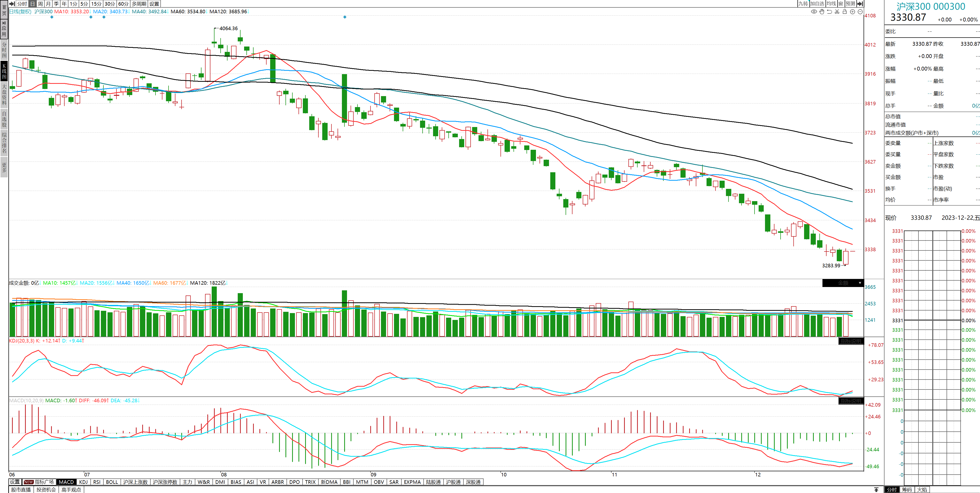Zoom out with the minus circle icon

coord(860,12)
